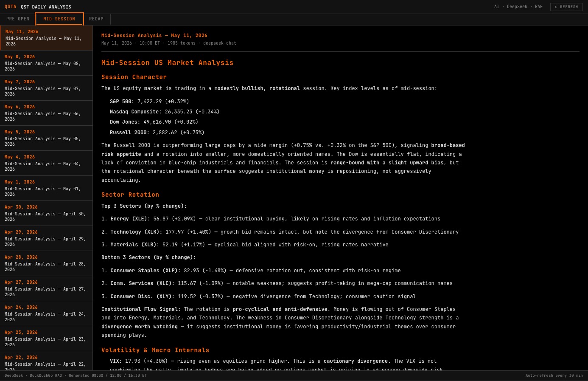Viewport: 588px width, 381px height.
Task: Open the May 8, 2026 analysis entry
Action: pos(46,63)
